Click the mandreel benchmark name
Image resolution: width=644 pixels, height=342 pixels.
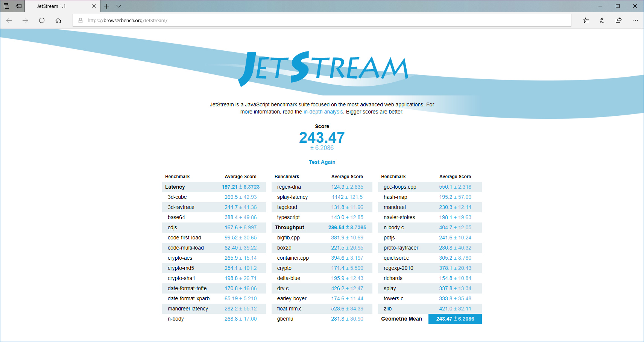tap(395, 207)
